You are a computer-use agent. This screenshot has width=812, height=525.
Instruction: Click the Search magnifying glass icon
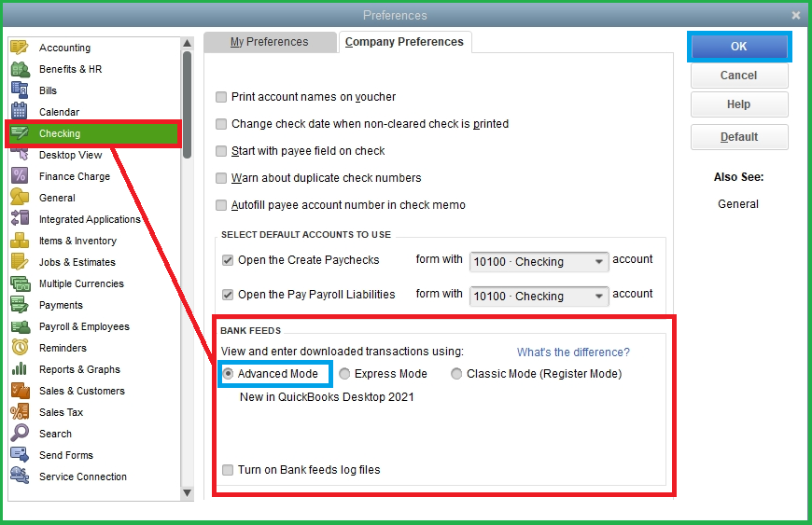click(20, 433)
